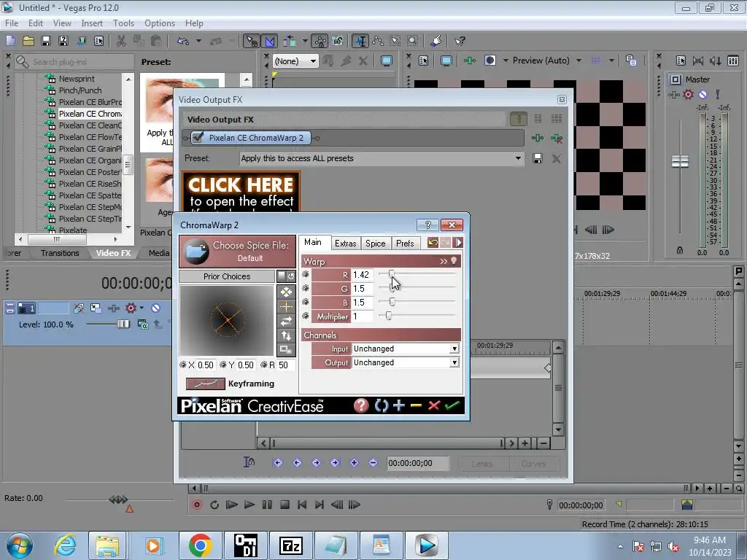The height and width of the screenshot is (560, 747).
Task: Click the blue refresh icon in Pixelan bar
Action: click(381, 405)
